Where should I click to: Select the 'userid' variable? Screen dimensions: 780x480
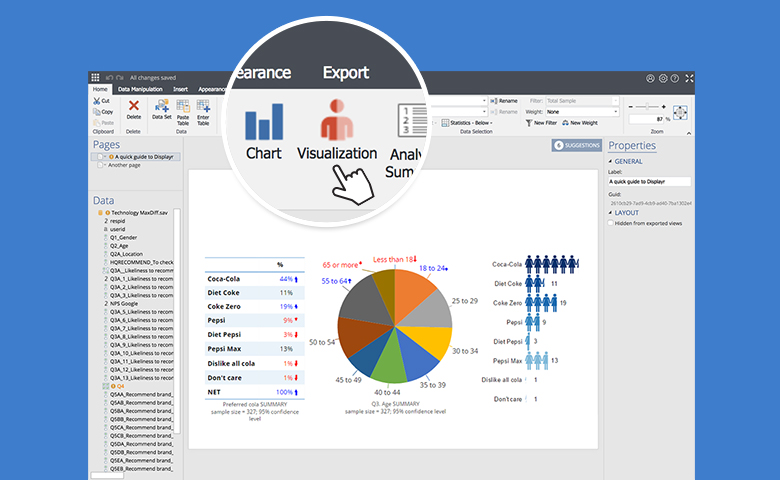(117, 229)
